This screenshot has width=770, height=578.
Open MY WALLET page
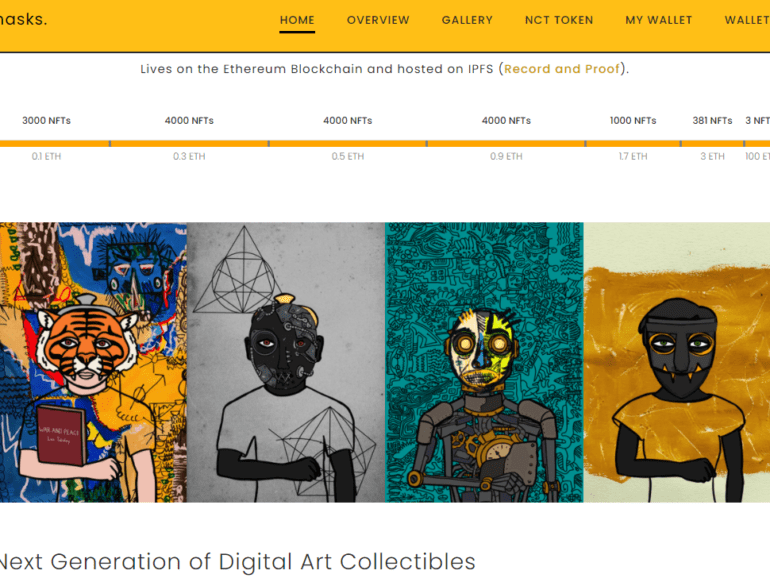[x=659, y=20]
